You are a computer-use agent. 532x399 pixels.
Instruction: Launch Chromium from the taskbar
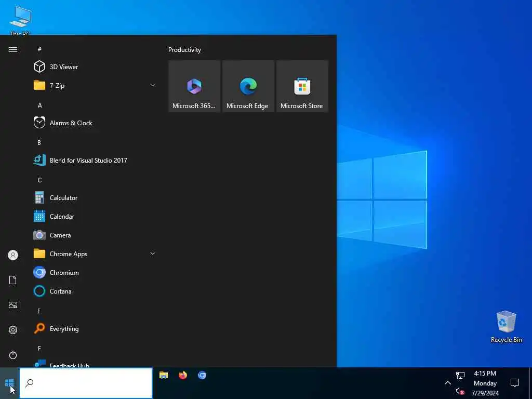point(202,375)
